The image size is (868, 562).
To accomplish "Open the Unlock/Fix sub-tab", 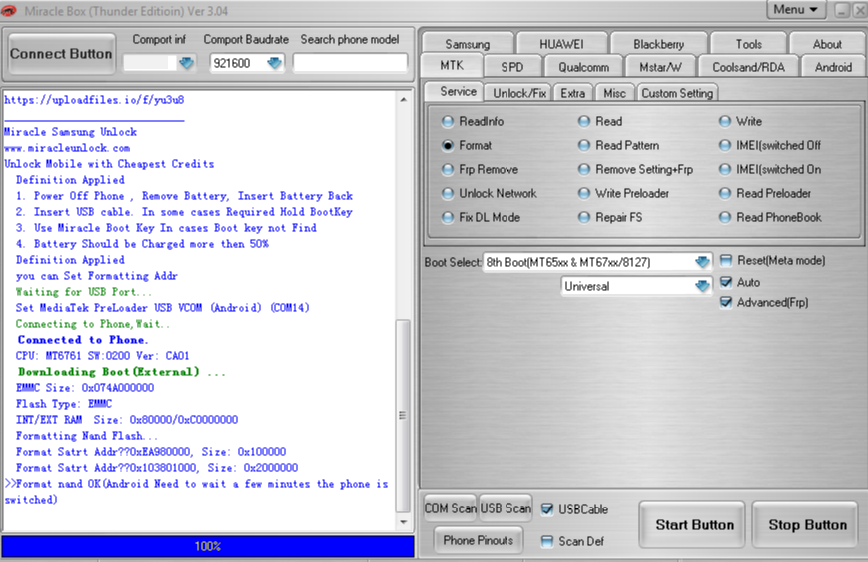I will click(519, 93).
